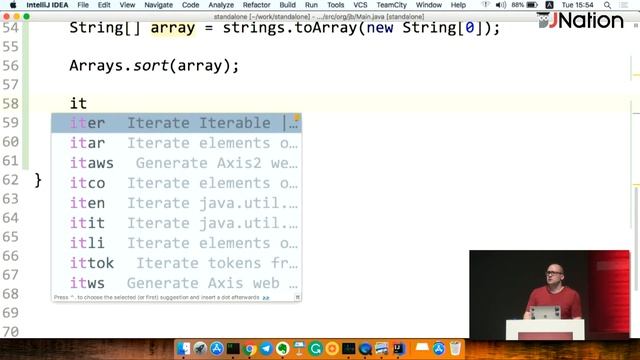This screenshot has height=360, width=640.
Task: Open the Edit menu
Action: pyautogui.click(x=104, y=5)
